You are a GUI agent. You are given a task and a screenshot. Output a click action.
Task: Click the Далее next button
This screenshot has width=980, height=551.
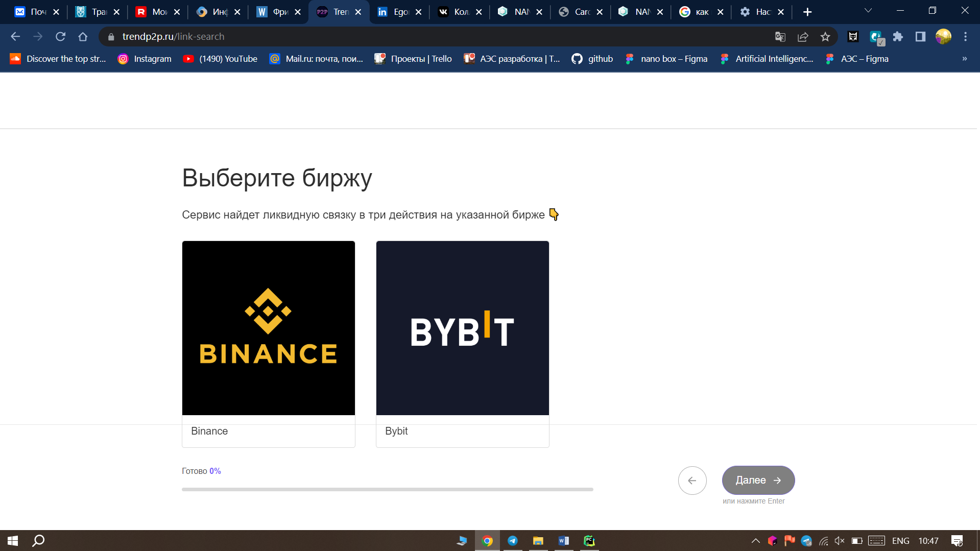pyautogui.click(x=758, y=480)
